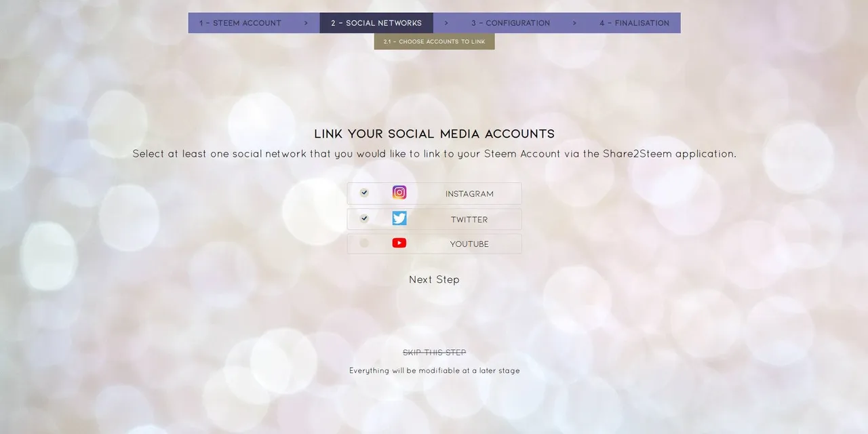Enable the YouTube checkbox
868x434 pixels.
364,243
